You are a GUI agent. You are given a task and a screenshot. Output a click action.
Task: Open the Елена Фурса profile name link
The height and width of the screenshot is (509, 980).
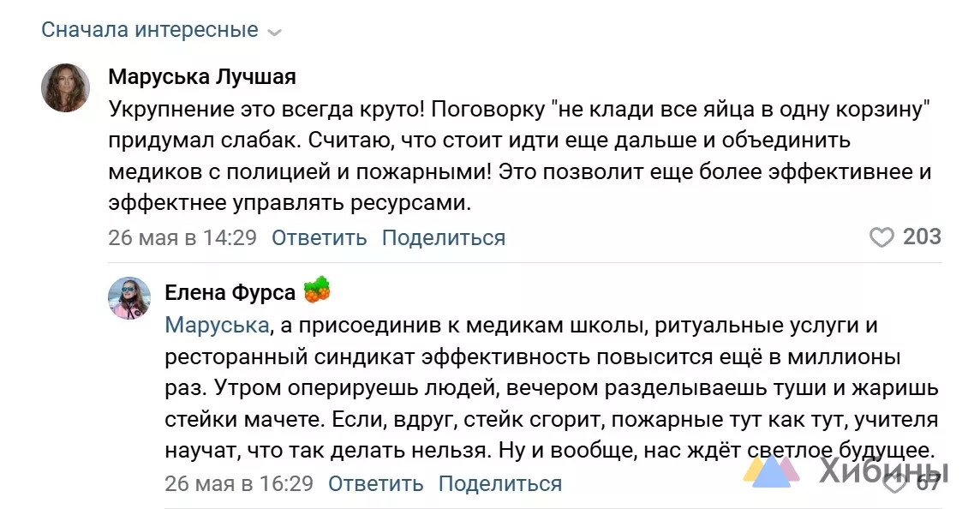[230, 293]
